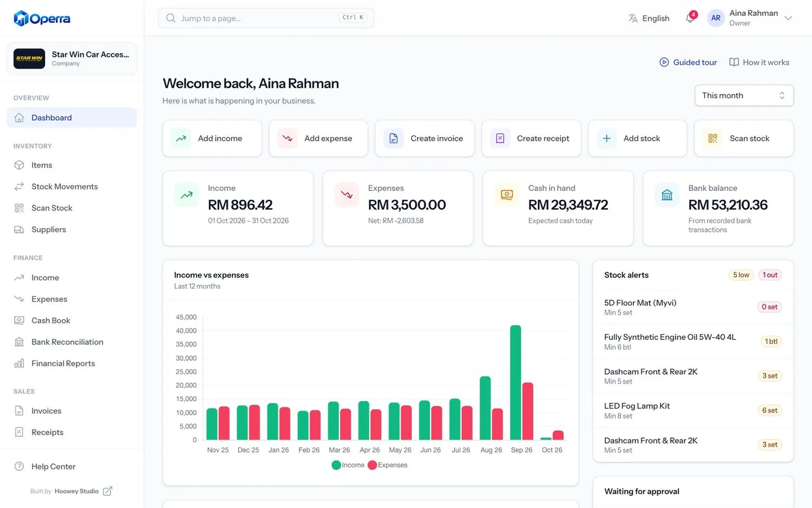Click the Sep 26 green income bar

(x=515, y=382)
